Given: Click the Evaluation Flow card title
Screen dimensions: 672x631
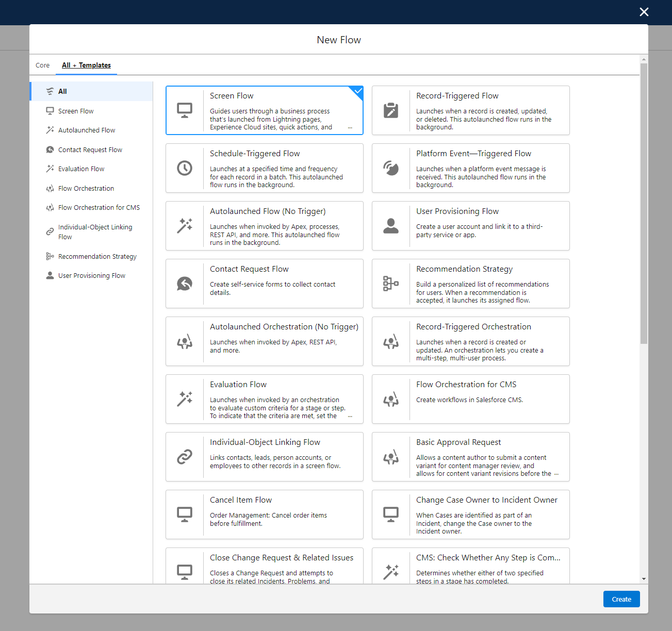Looking at the screenshot, I should click(238, 385).
